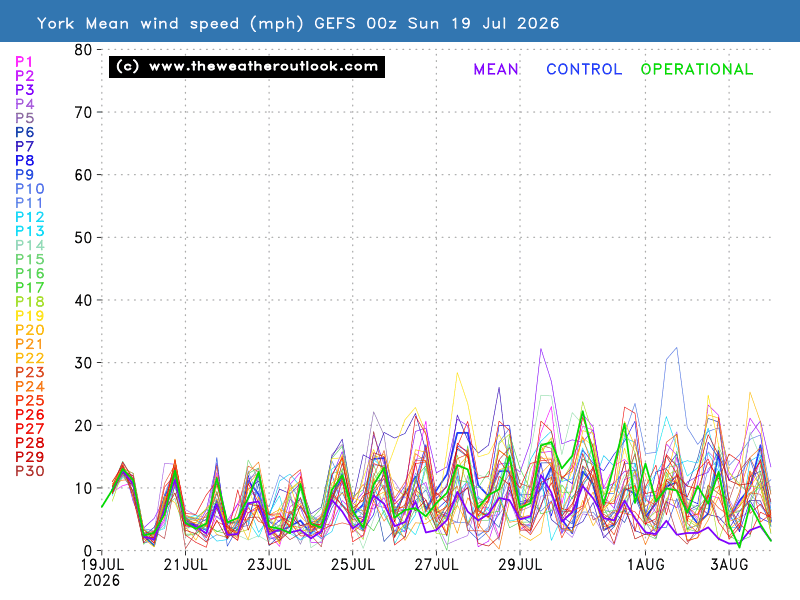Click the 3AUG x-axis label

(730, 565)
